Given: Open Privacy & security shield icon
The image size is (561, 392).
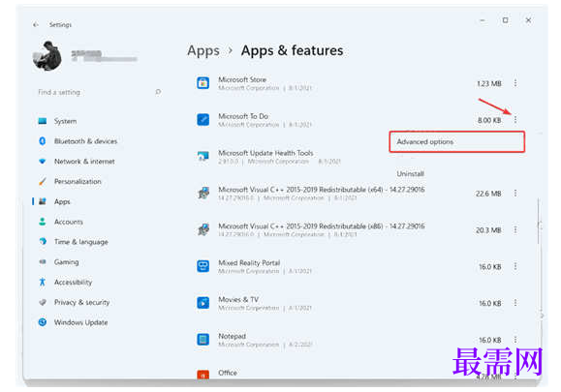Looking at the screenshot, I should 43,302.
